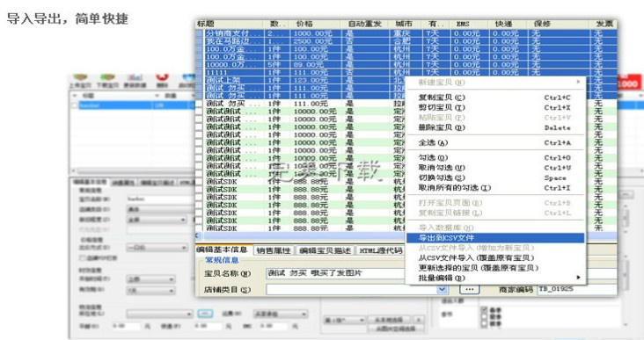Click the 上传宝贝 toolbar icon in background window

pyautogui.click(x=80, y=80)
